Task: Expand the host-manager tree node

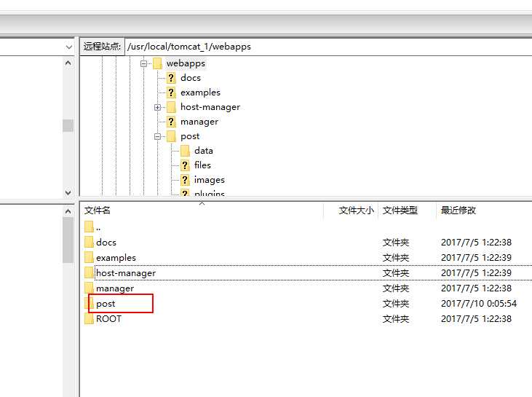Action: pos(157,107)
